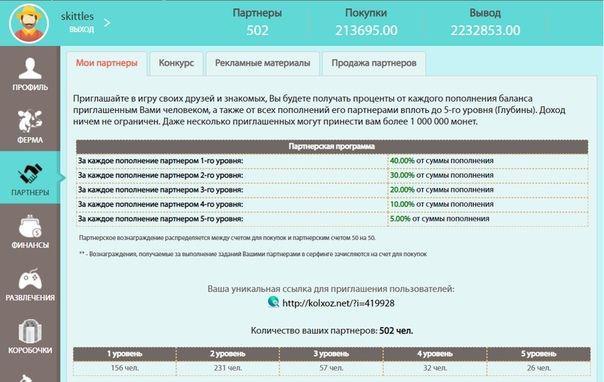The height and width of the screenshot is (382, 604).
Task: Click the 156 чел. cell
Action: point(124,368)
